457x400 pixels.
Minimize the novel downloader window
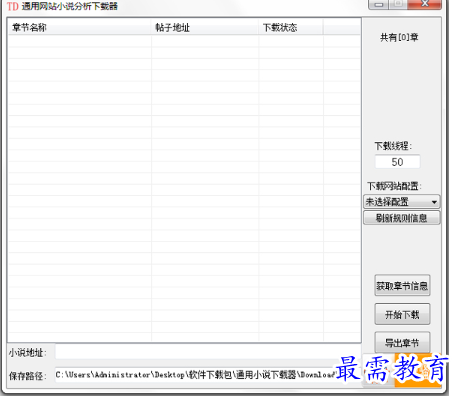pyautogui.click(x=378, y=4)
